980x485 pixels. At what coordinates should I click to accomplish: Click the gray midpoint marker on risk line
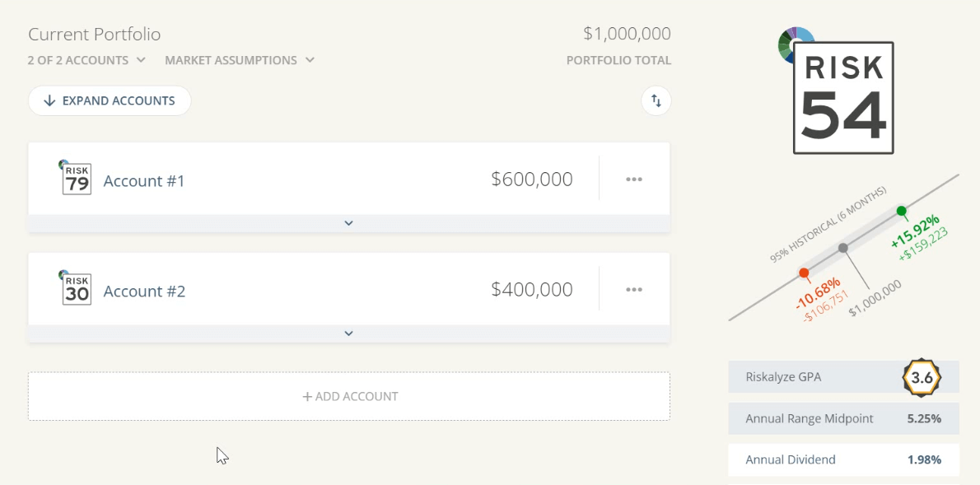(x=842, y=248)
